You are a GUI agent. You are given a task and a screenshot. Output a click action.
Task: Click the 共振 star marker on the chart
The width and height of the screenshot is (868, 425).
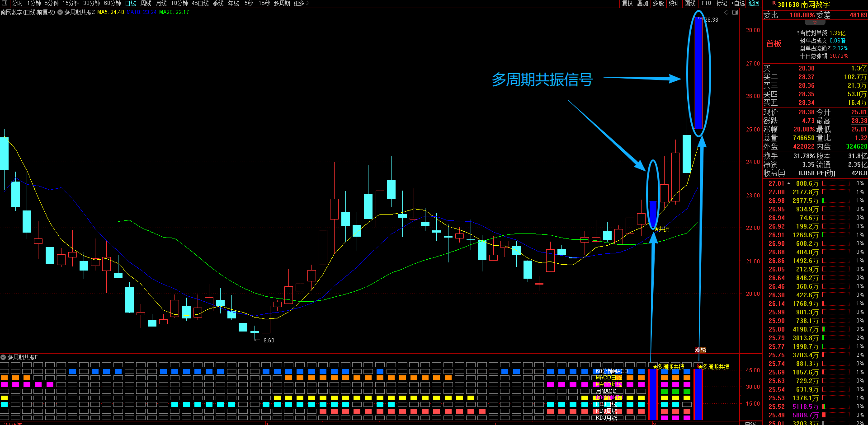pyautogui.click(x=662, y=229)
